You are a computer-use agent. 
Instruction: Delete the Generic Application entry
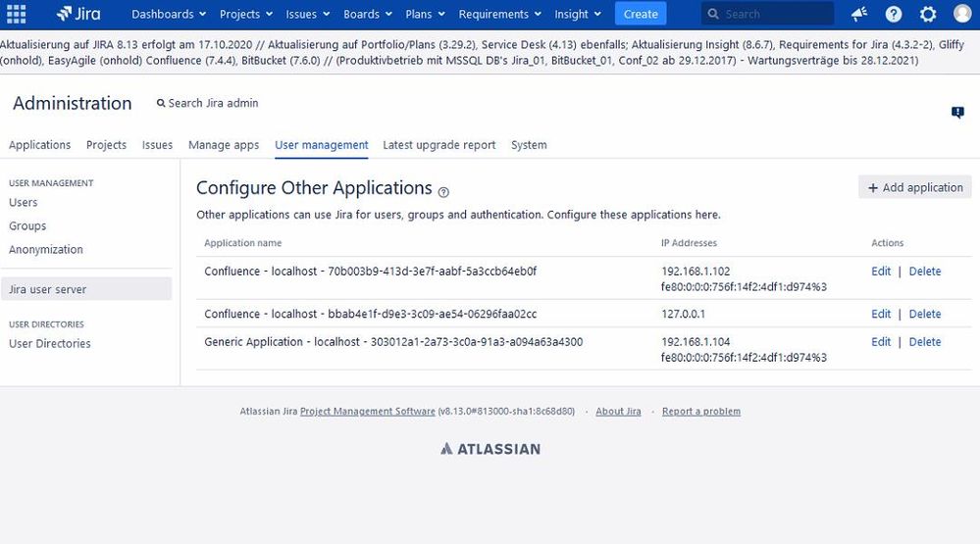click(x=925, y=342)
